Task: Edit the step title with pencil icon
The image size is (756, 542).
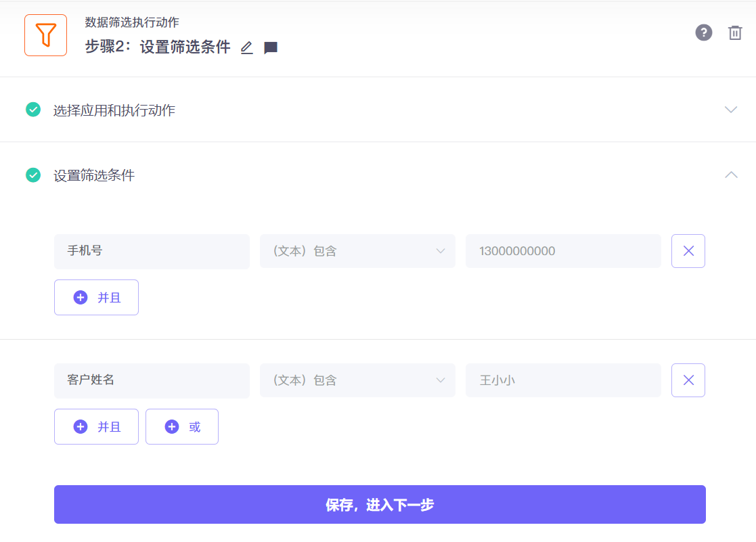Action: click(x=247, y=48)
